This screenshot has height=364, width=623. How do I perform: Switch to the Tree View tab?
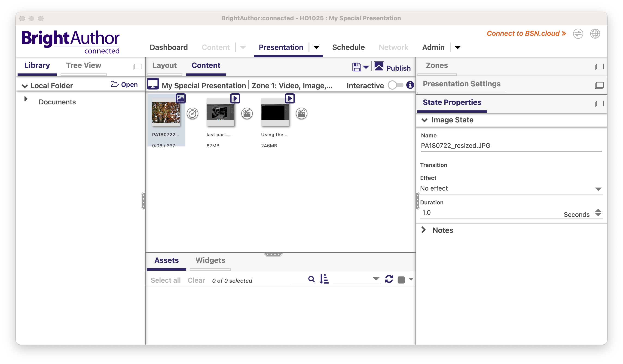pos(84,66)
